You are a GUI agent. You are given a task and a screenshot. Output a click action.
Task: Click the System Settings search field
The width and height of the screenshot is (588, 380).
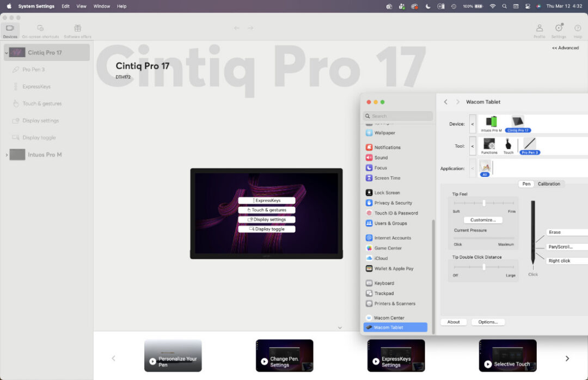[x=398, y=116]
